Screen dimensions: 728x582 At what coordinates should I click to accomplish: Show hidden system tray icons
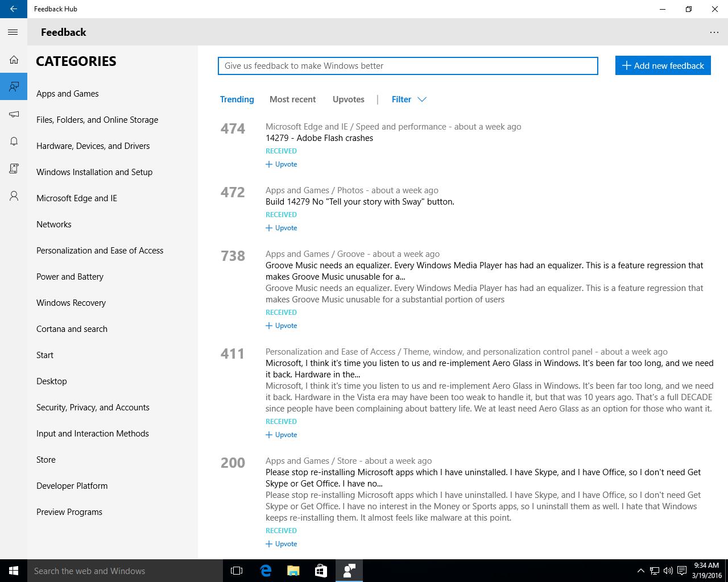(640, 571)
